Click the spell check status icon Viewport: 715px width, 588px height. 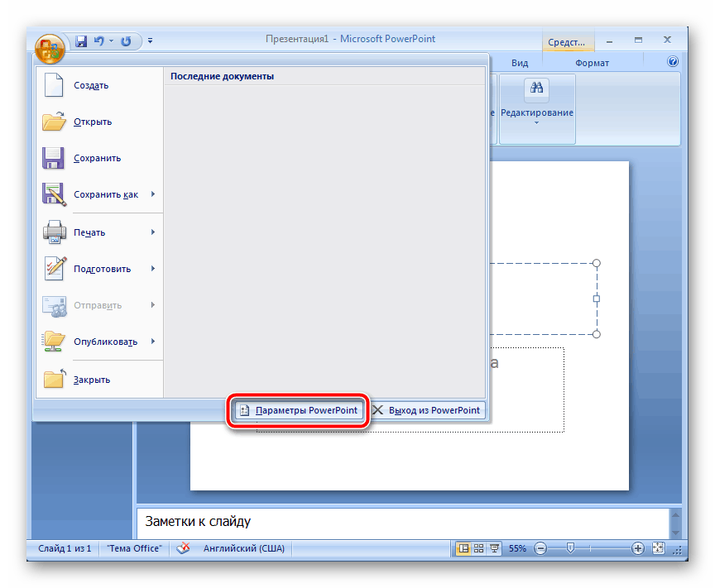pyautogui.click(x=185, y=547)
